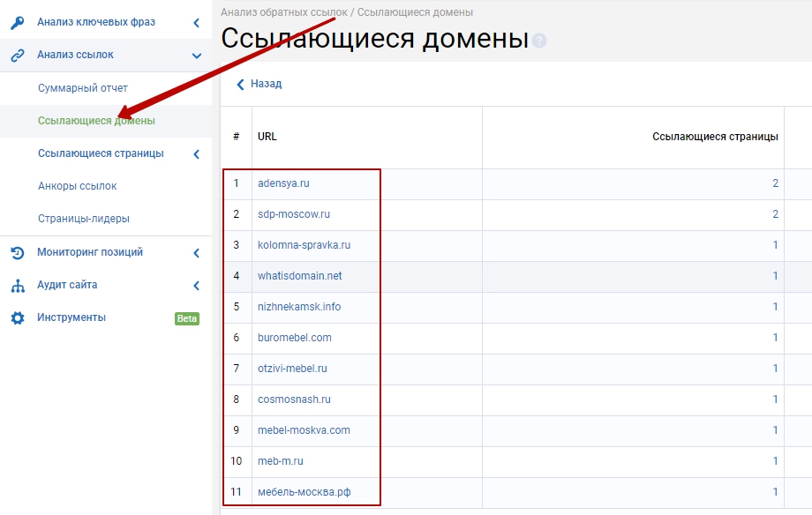Open Инструменты section
The height and width of the screenshot is (515, 812).
[x=71, y=317]
